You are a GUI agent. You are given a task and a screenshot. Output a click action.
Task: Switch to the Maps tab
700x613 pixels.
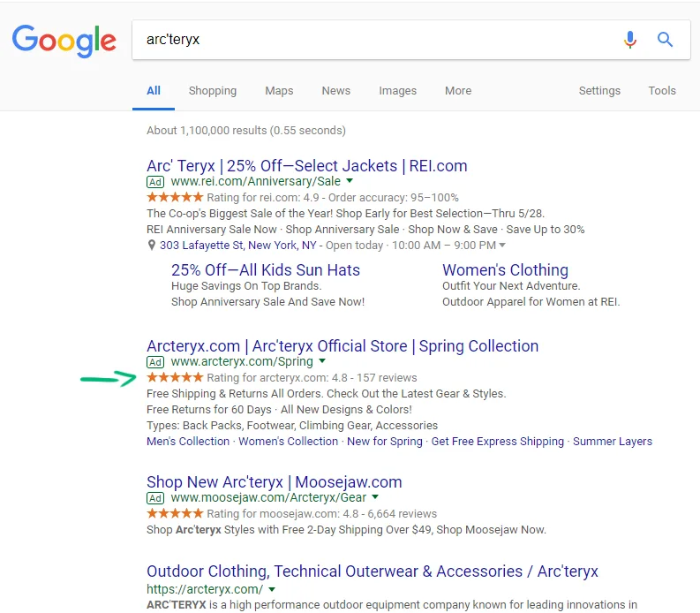pos(279,91)
